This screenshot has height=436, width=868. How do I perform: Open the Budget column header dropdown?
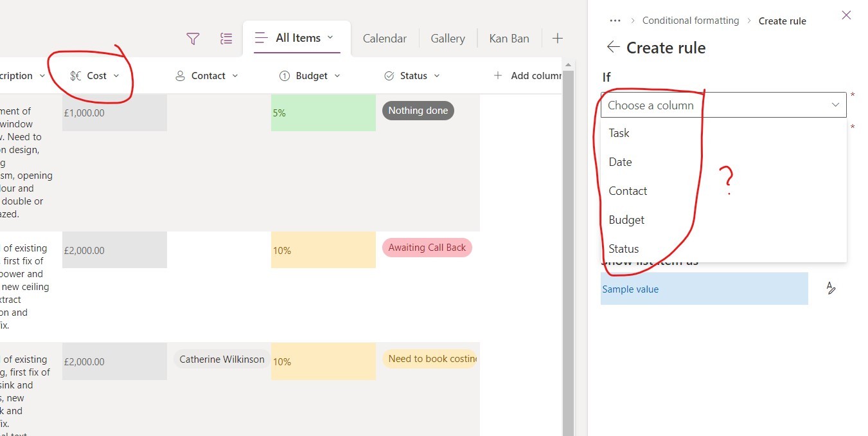[337, 76]
